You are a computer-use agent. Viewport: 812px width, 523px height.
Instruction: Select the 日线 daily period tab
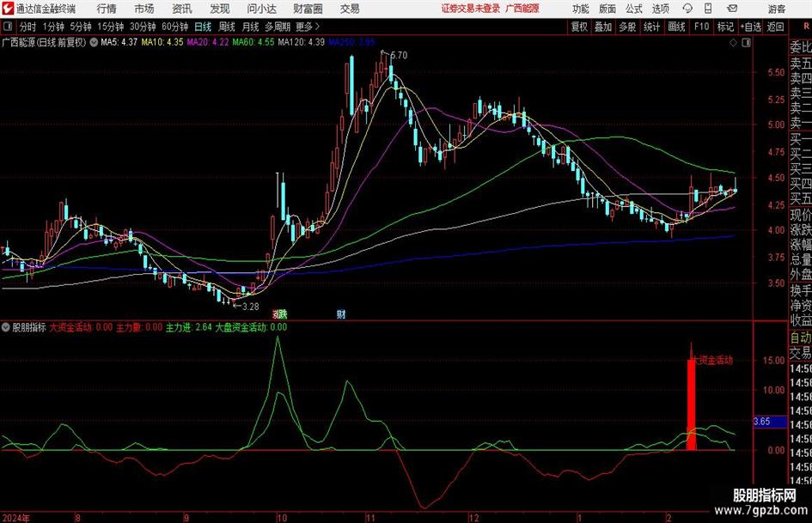pos(203,27)
